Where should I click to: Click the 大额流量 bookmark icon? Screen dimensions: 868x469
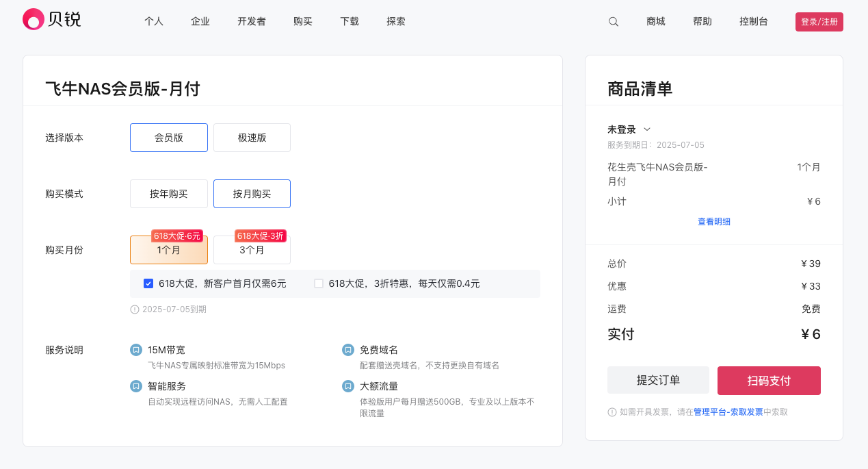348,386
